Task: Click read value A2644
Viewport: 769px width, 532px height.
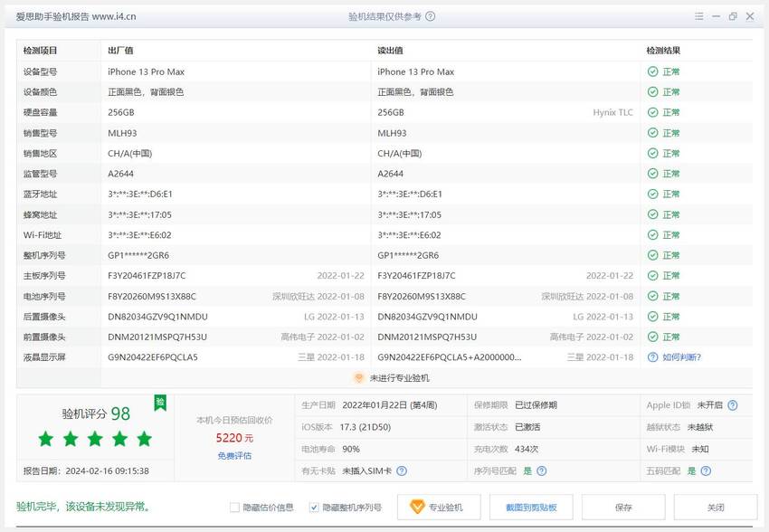Action: coord(391,174)
